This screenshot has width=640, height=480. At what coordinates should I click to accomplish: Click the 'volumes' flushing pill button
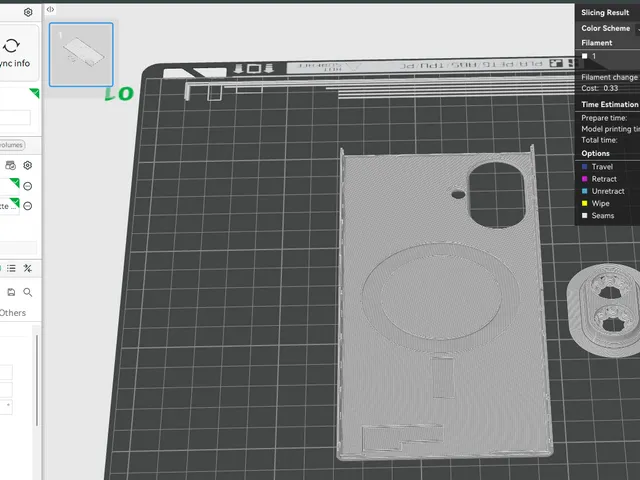click(12, 145)
